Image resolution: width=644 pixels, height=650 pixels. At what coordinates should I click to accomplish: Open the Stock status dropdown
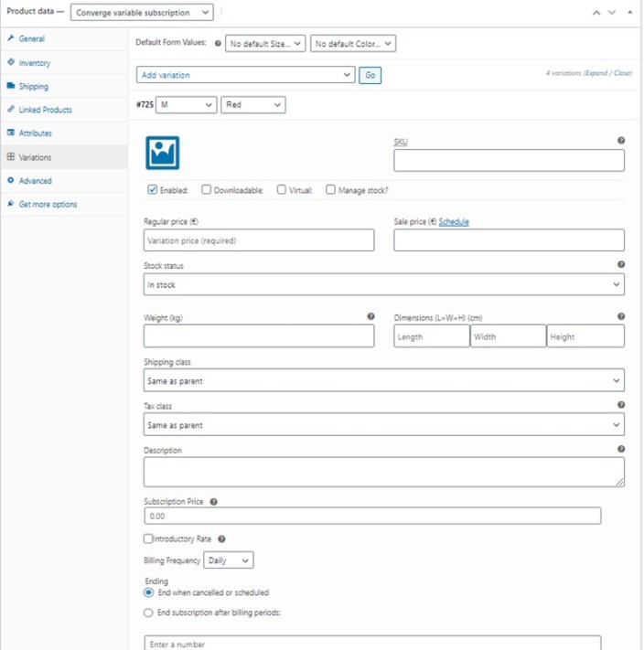(383, 284)
